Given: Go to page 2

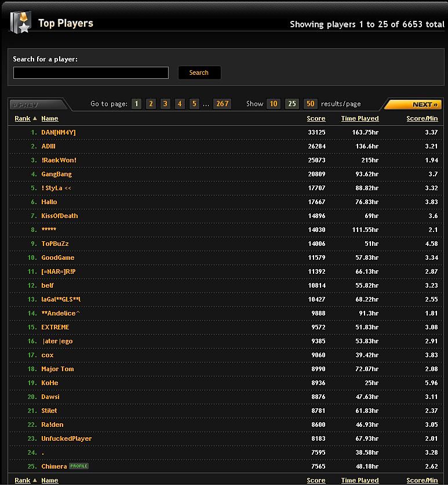Looking at the screenshot, I should [151, 104].
